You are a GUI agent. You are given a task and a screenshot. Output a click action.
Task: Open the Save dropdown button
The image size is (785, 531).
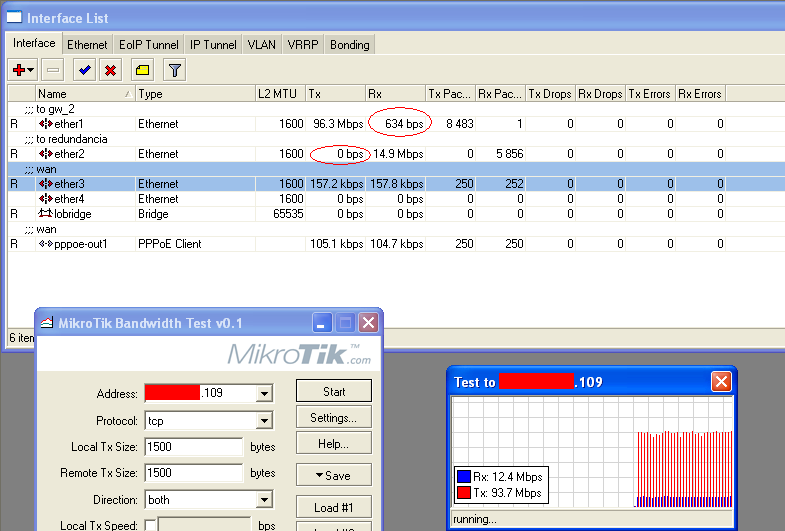coord(334,475)
